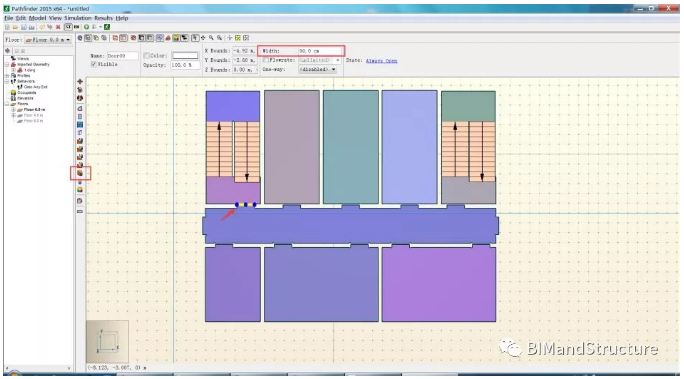
Task: Select the measure tool at left toolbar bottom
Action: 80,212
